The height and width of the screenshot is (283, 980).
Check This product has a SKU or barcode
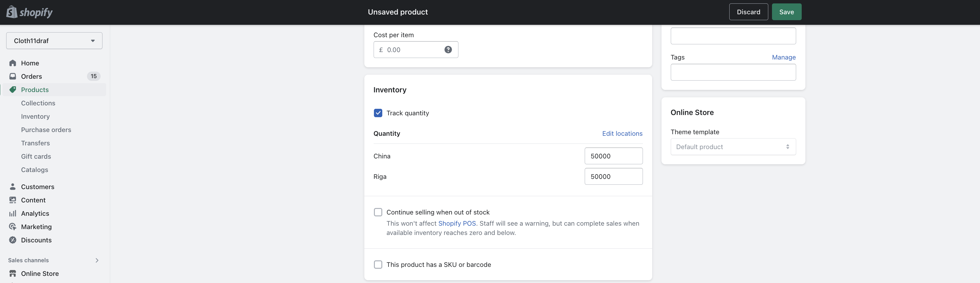pyautogui.click(x=378, y=264)
